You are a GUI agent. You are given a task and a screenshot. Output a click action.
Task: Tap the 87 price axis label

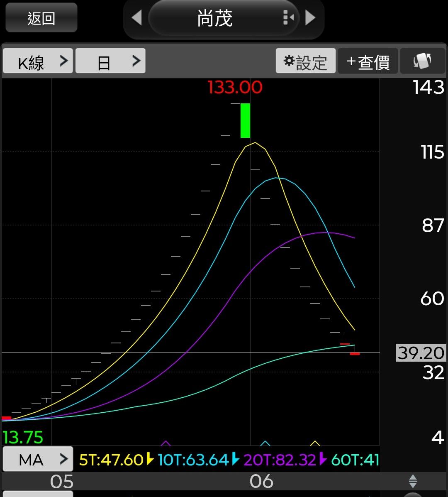pyautogui.click(x=433, y=225)
